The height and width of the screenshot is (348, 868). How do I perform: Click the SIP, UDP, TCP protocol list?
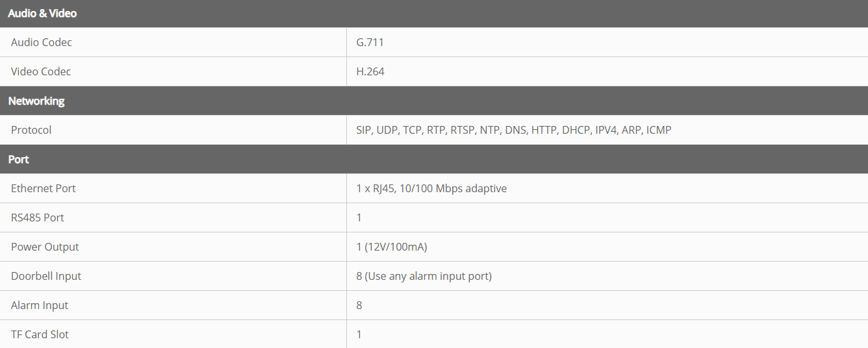513,130
